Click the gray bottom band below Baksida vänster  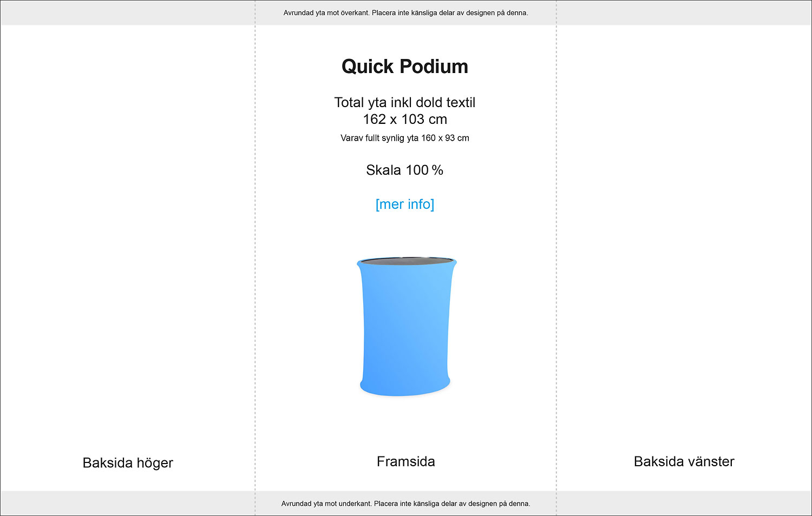(x=684, y=503)
